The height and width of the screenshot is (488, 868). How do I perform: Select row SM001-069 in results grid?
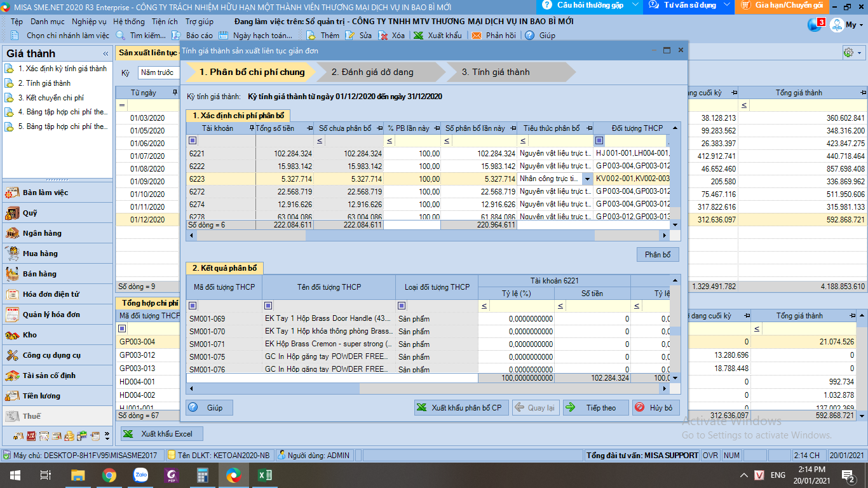(428, 319)
